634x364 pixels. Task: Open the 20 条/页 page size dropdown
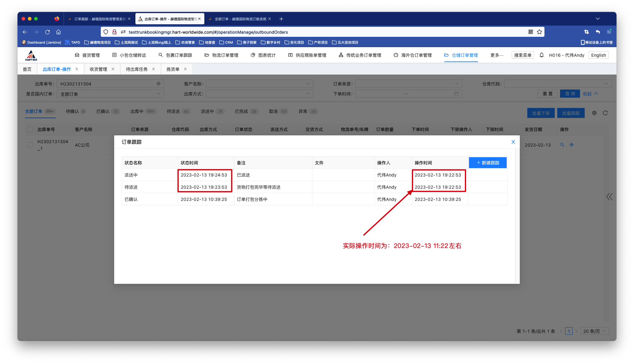click(x=595, y=331)
